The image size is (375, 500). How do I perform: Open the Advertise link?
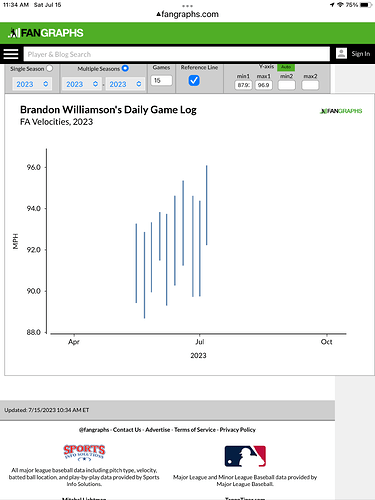pos(158,430)
